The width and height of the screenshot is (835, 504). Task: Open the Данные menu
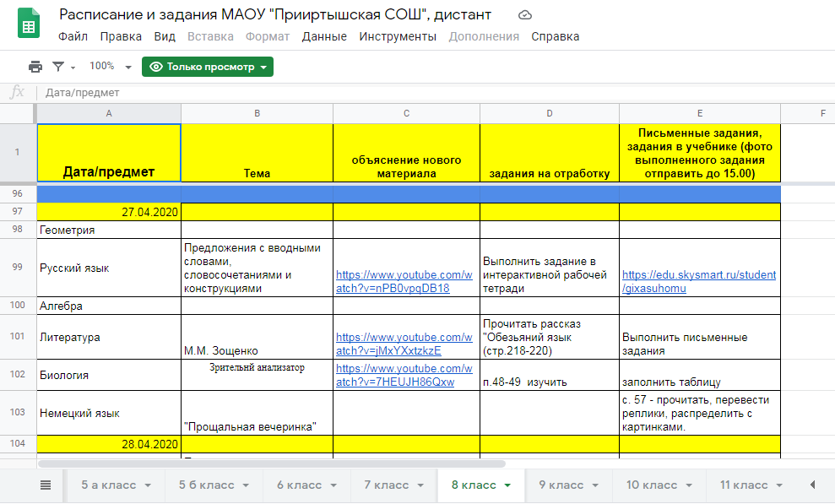(x=324, y=36)
